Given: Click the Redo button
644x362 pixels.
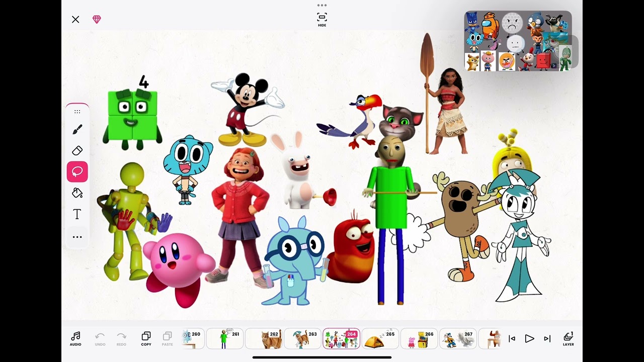Looking at the screenshot, I should (x=121, y=339).
